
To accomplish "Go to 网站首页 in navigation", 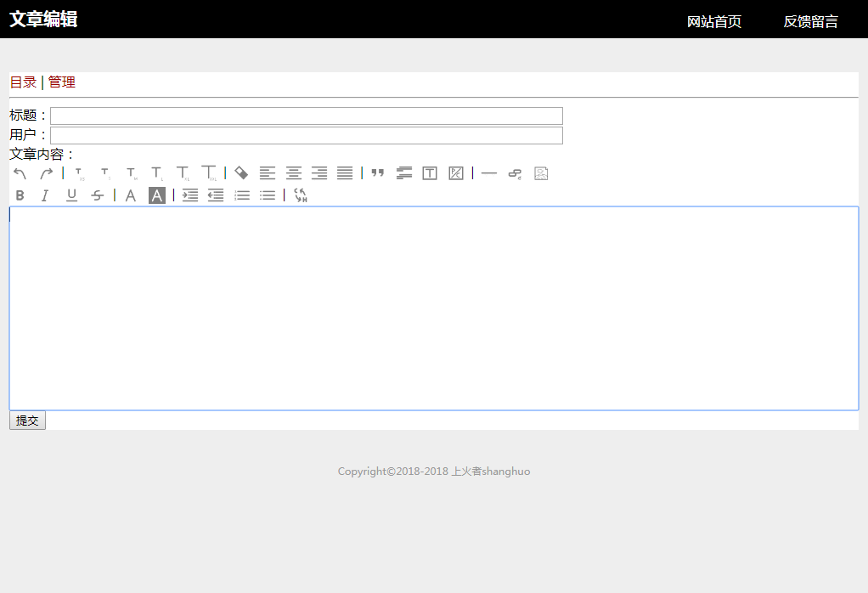I will point(713,21).
